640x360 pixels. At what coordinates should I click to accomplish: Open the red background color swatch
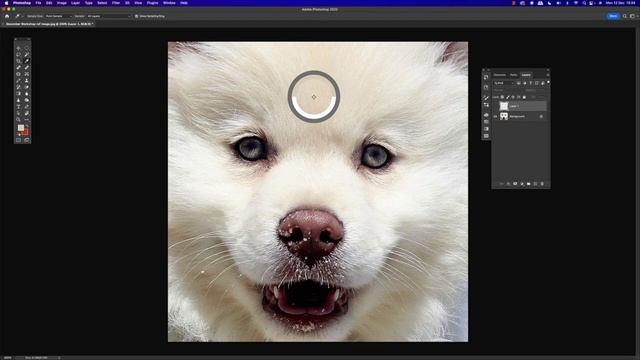click(26, 132)
